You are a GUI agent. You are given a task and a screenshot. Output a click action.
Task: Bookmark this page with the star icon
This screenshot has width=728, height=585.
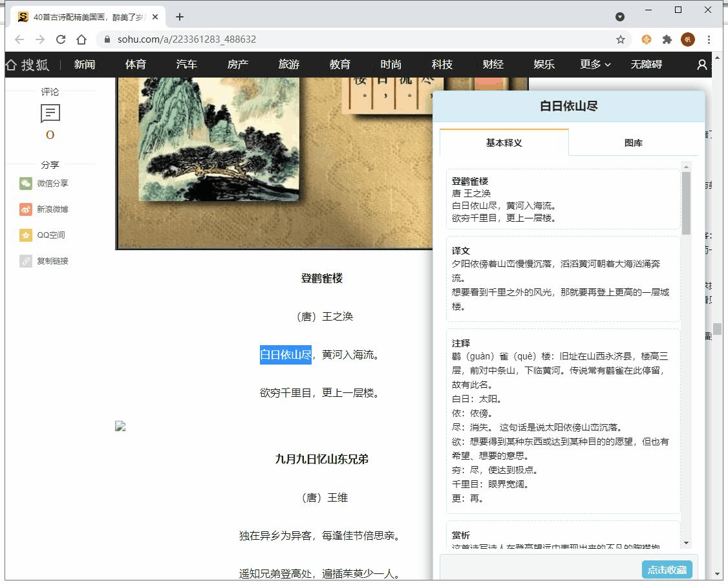pos(620,39)
